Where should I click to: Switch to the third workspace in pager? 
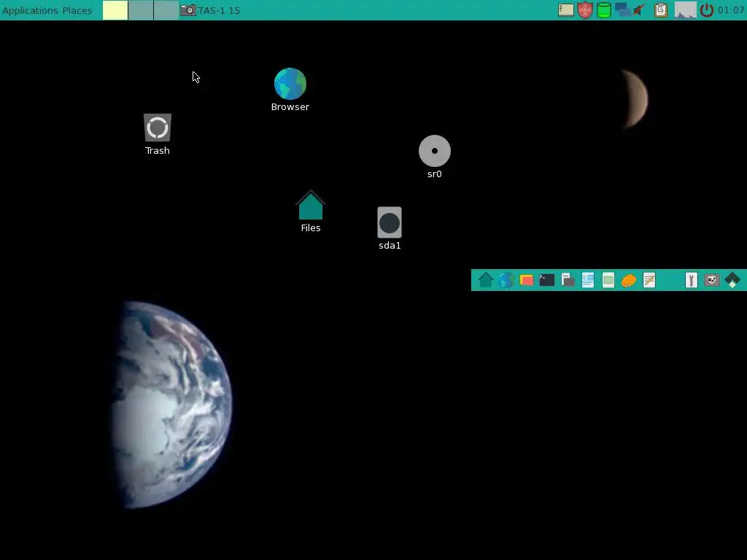pyautogui.click(x=166, y=10)
